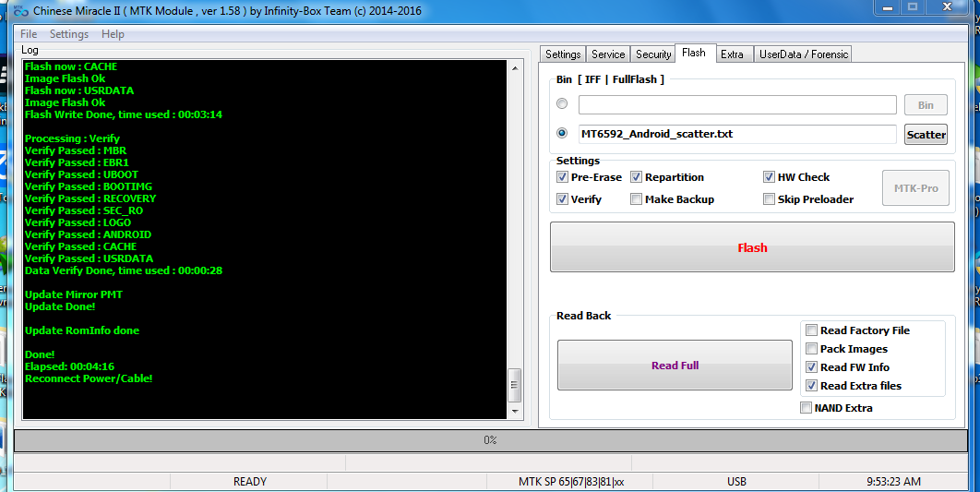Click the Infinity-Box app icon in title bar
The height and width of the screenshot is (492, 980).
(21, 11)
